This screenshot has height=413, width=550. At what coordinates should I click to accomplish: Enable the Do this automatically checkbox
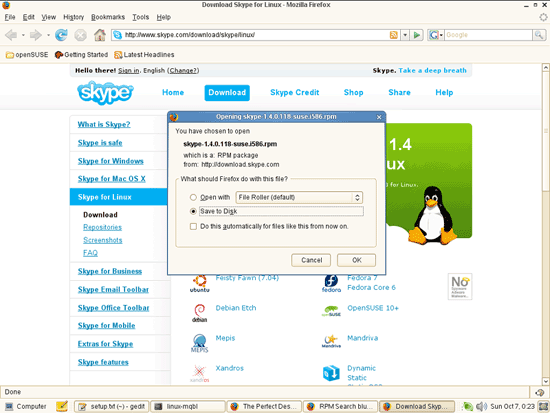click(193, 226)
